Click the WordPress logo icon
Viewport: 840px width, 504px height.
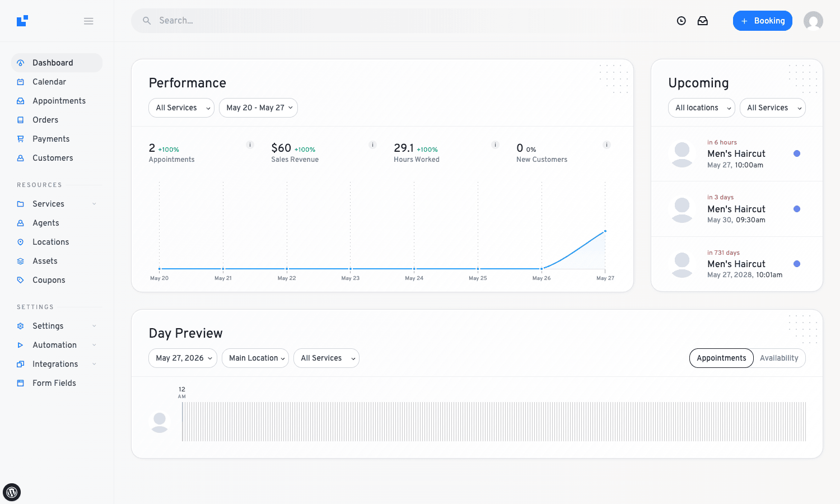click(x=12, y=492)
